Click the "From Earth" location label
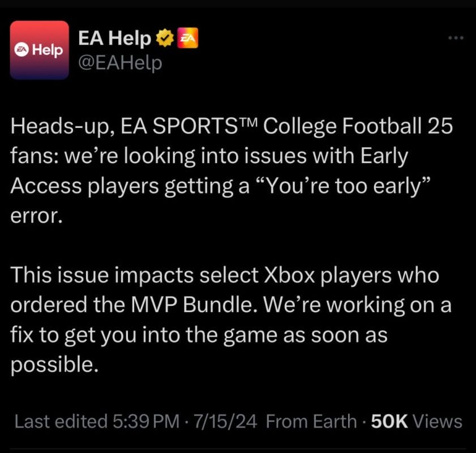Image resolution: width=476 pixels, height=453 pixels. pyautogui.click(x=310, y=421)
